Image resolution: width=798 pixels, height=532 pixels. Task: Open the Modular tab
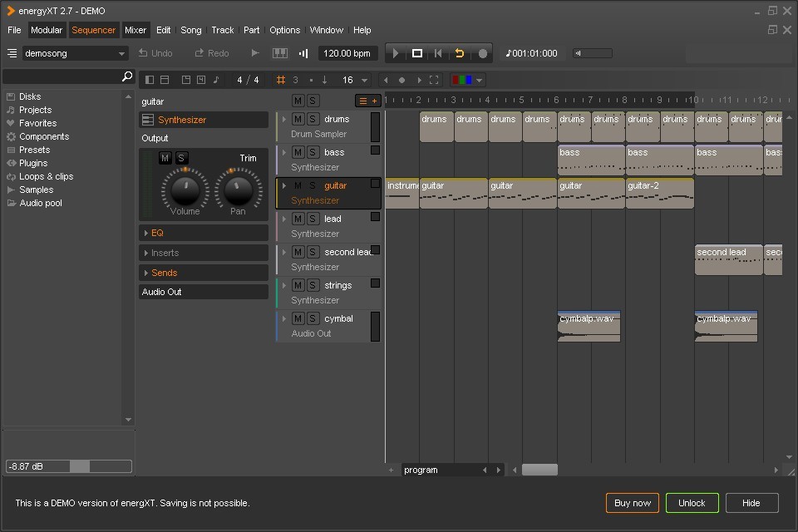click(47, 30)
